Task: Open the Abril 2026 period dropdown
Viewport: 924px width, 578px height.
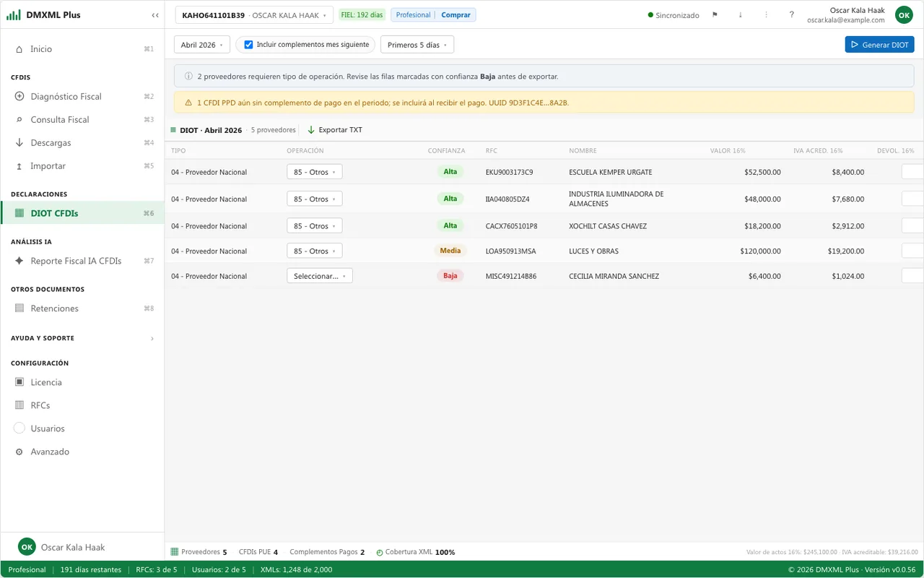Action: [x=201, y=45]
